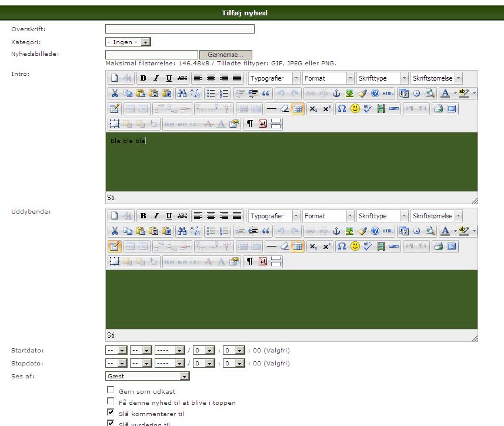Uncheck "Slå kommentarer til" checkbox

pyautogui.click(x=111, y=412)
